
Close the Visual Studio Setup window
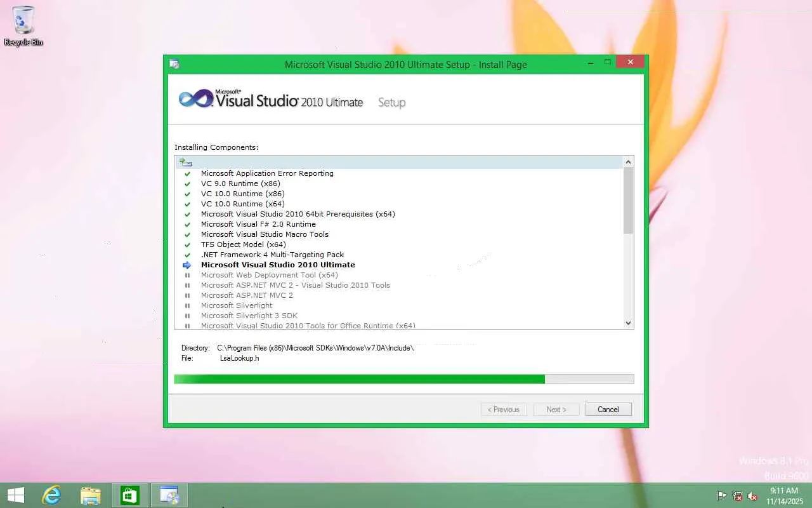pos(630,62)
